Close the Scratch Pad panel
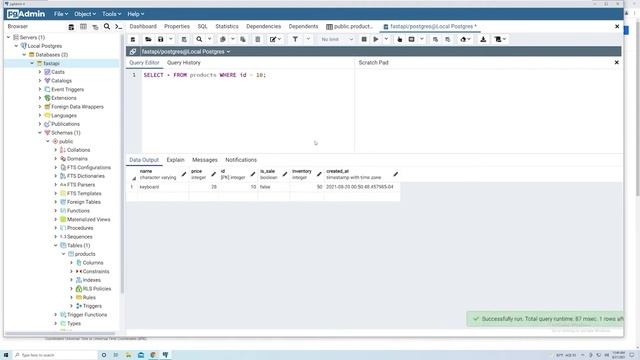Screen dimensions: 640x360 point(617,62)
